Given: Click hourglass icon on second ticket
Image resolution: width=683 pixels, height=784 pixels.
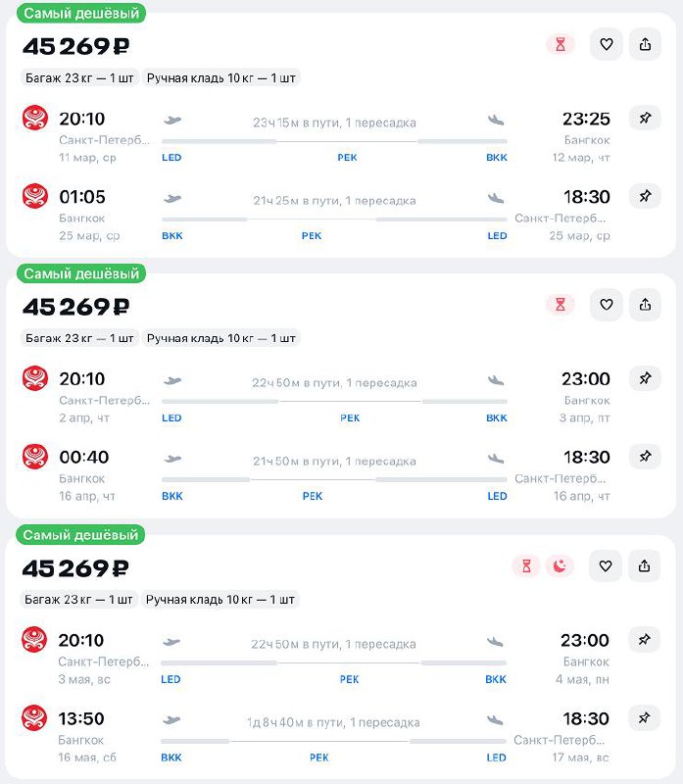Looking at the screenshot, I should coord(561,305).
